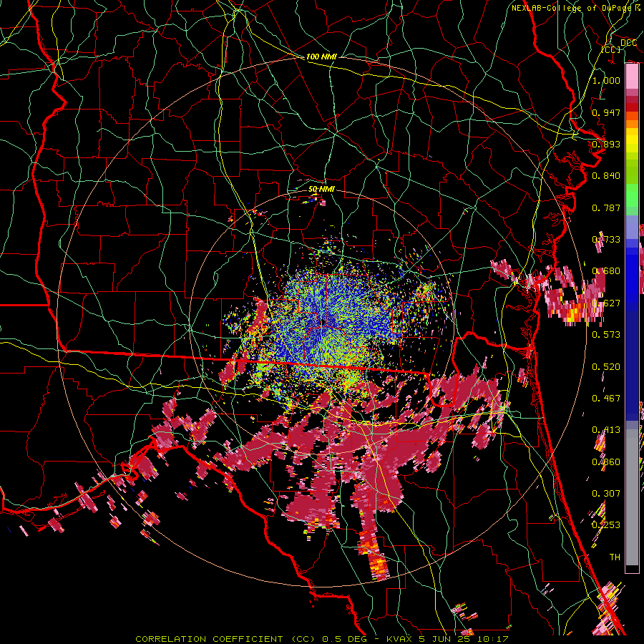Click the 0.733 scale value
This screenshot has height=644, width=644.
tap(606, 240)
